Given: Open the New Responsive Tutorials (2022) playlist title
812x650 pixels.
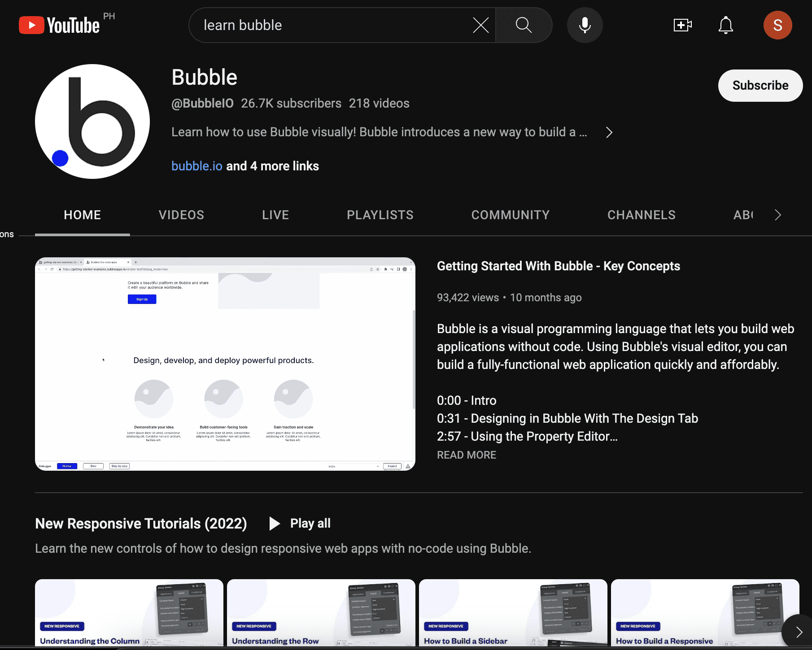Looking at the screenshot, I should (x=141, y=524).
